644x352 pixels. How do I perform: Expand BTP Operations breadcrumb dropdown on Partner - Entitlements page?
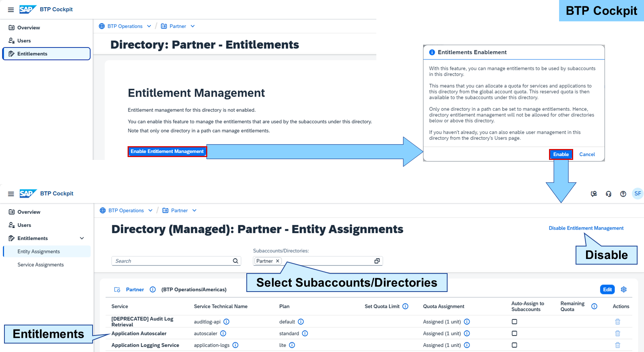pos(149,26)
